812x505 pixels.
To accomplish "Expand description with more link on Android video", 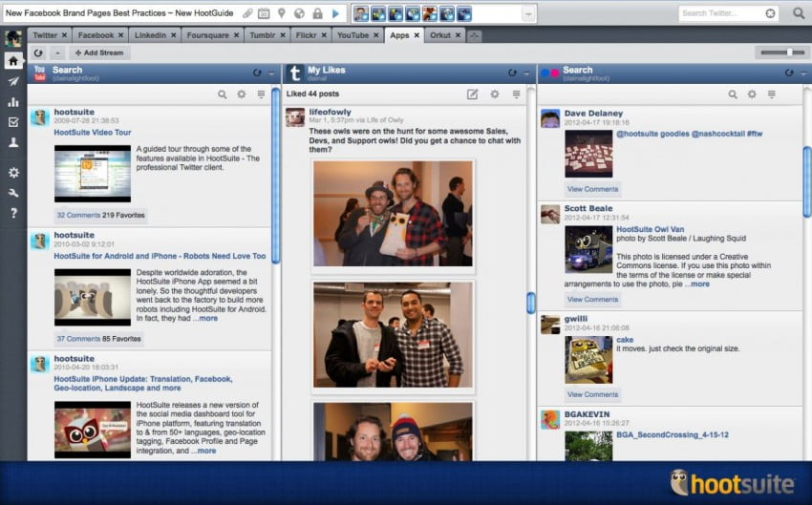I will (x=205, y=318).
